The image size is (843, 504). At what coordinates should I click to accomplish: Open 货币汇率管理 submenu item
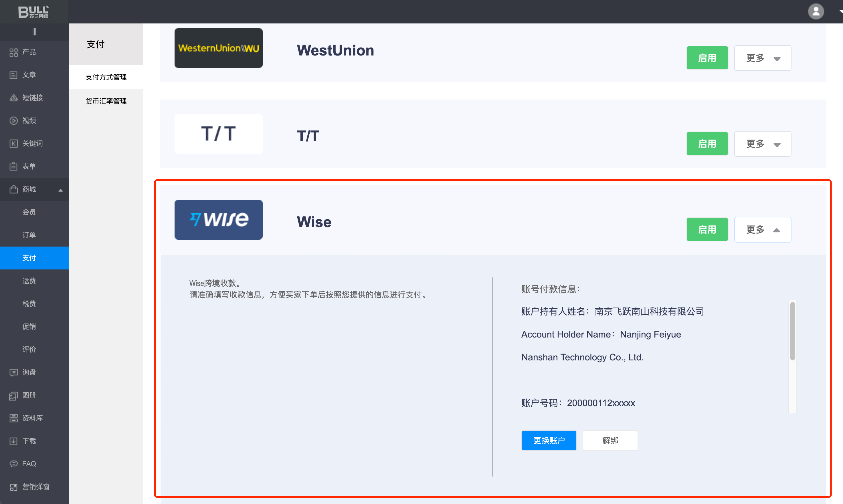[x=106, y=101]
